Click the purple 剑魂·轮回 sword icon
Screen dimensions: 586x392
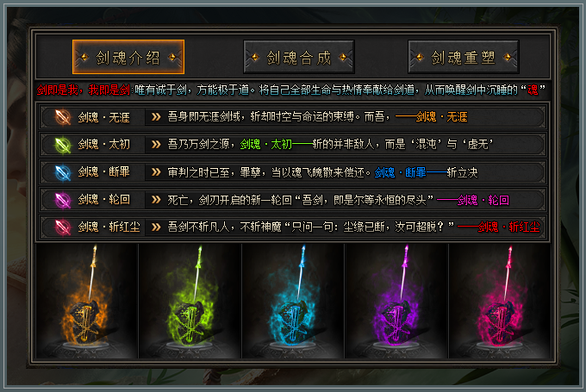click(x=63, y=200)
